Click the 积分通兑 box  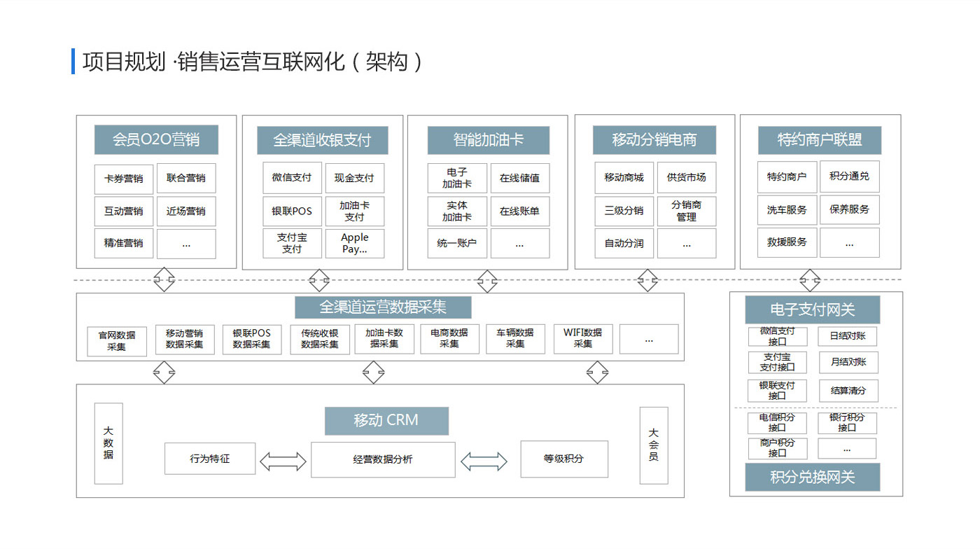tap(850, 176)
